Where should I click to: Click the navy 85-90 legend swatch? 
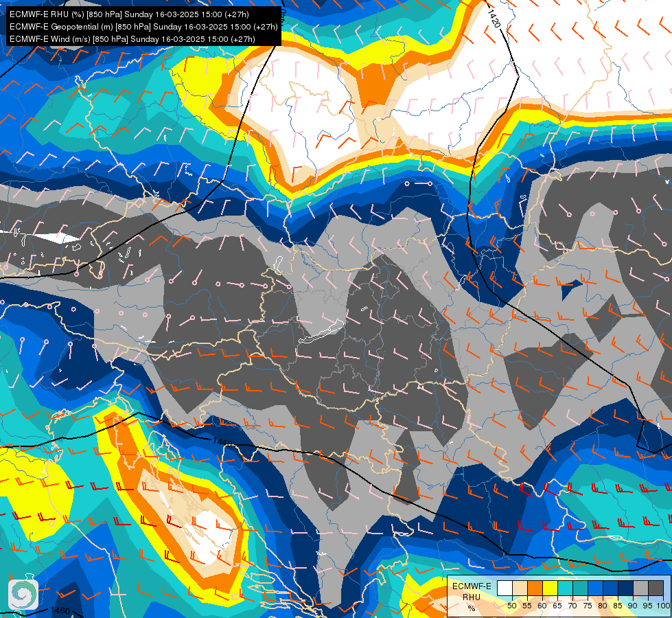pos(626,588)
